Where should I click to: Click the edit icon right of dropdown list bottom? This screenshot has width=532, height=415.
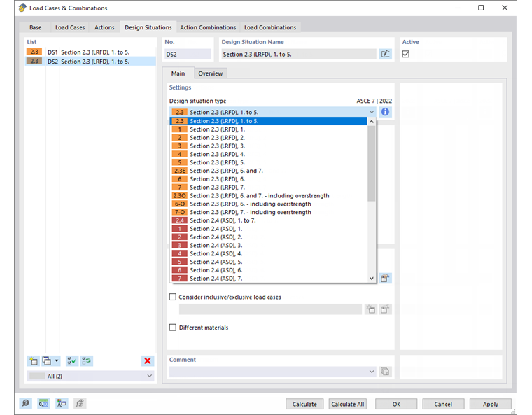coord(385,279)
